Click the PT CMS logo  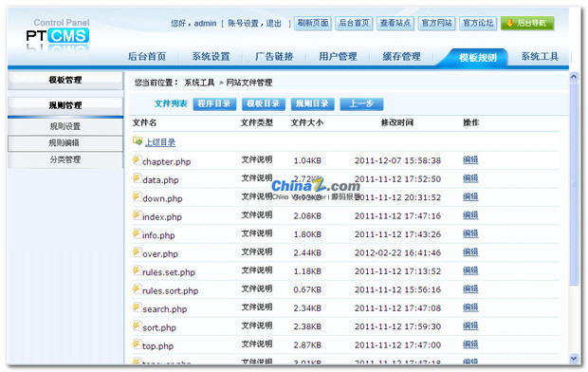pyautogui.click(x=57, y=36)
